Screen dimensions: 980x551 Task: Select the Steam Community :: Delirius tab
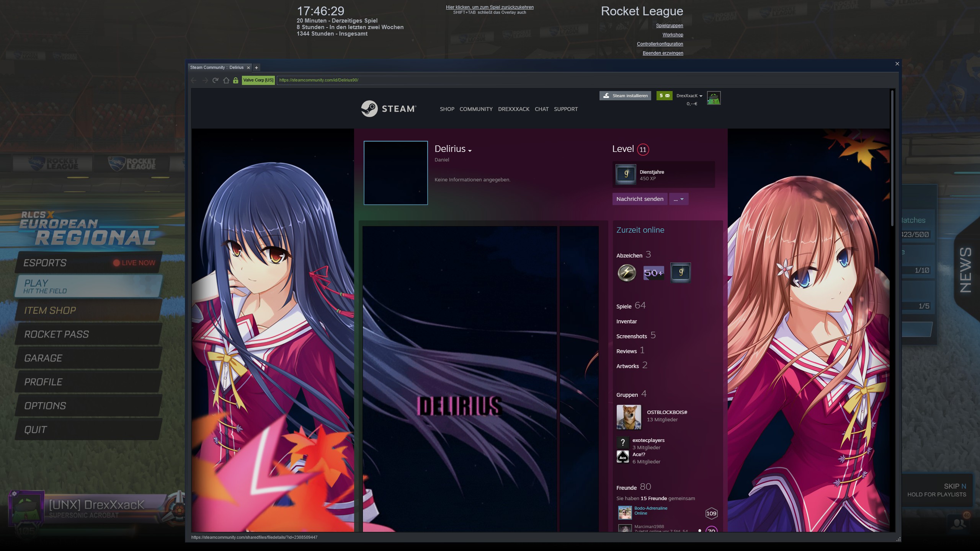pyautogui.click(x=217, y=68)
